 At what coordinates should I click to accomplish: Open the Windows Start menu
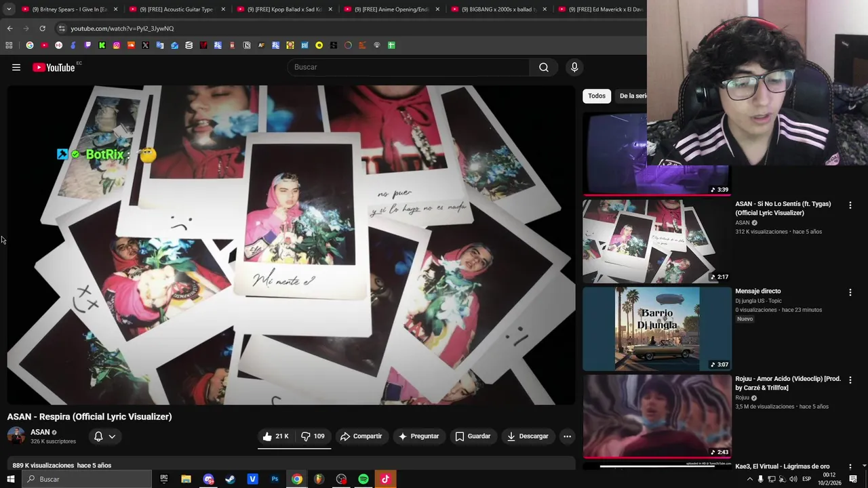pyautogui.click(x=11, y=479)
